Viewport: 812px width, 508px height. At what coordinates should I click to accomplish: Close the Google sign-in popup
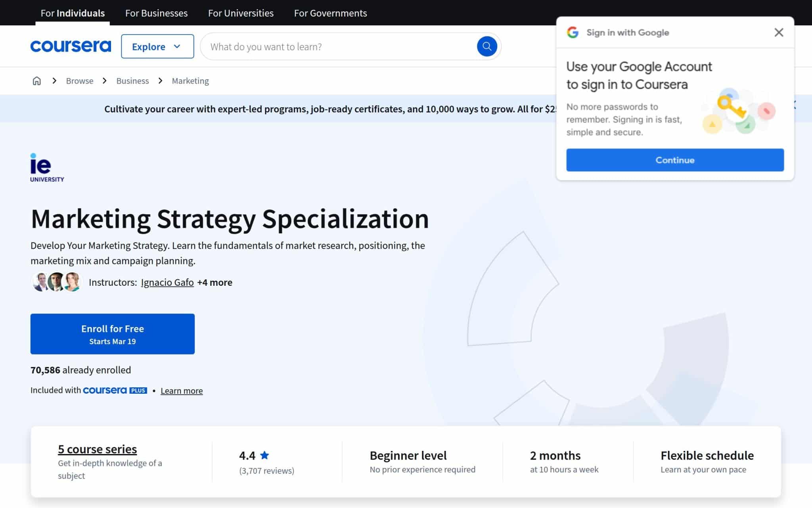(x=779, y=33)
